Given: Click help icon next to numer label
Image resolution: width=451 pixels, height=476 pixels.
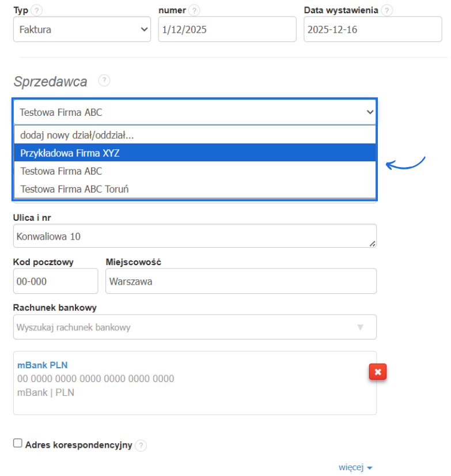Looking at the screenshot, I should pyautogui.click(x=194, y=10).
